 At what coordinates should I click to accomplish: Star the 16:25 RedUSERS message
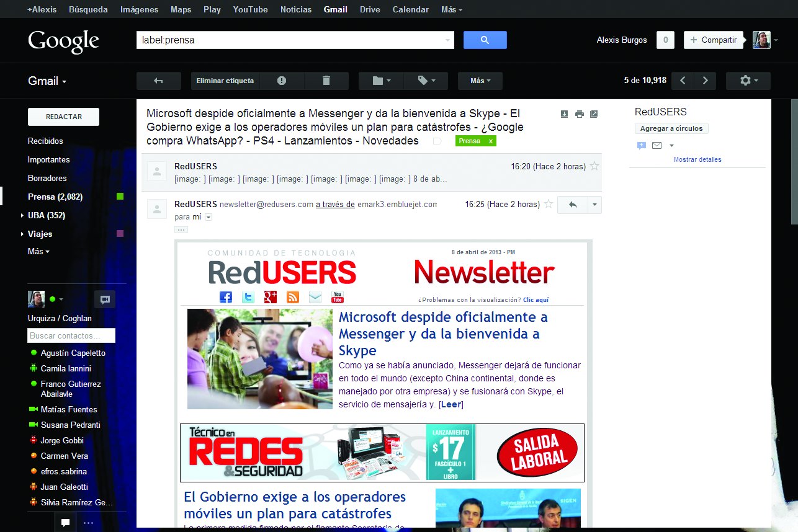coord(549,204)
